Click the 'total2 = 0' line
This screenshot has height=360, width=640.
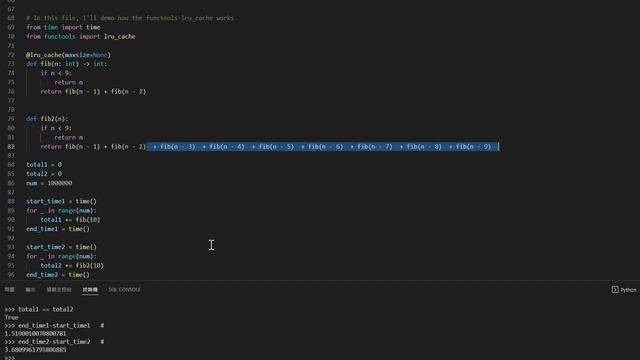pyautogui.click(x=44, y=173)
